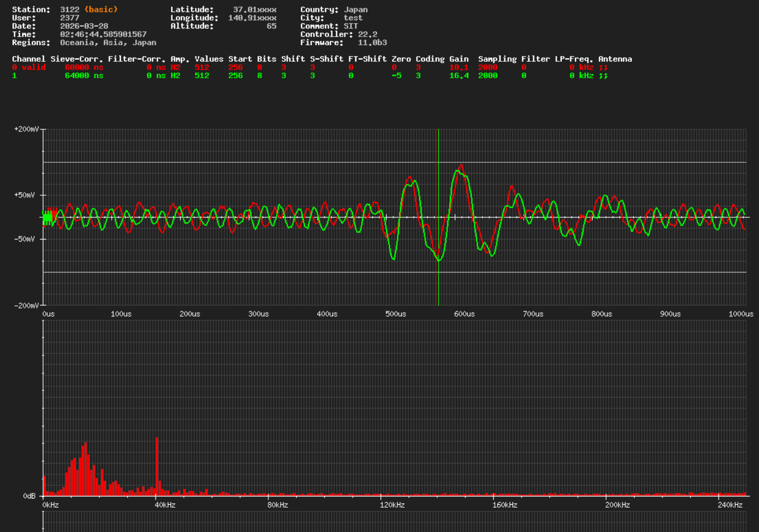This screenshot has height=532, width=759.
Task: Click the +200mV amplitude axis label
Action: pos(26,129)
